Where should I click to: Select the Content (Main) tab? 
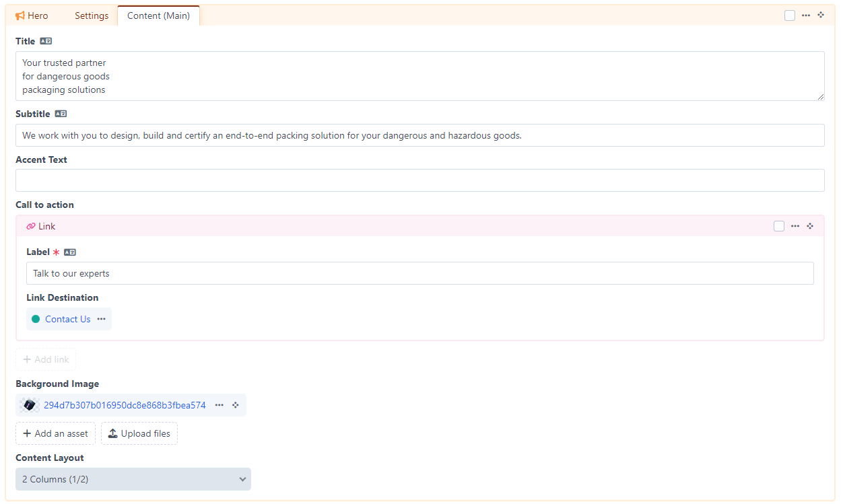tap(158, 15)
